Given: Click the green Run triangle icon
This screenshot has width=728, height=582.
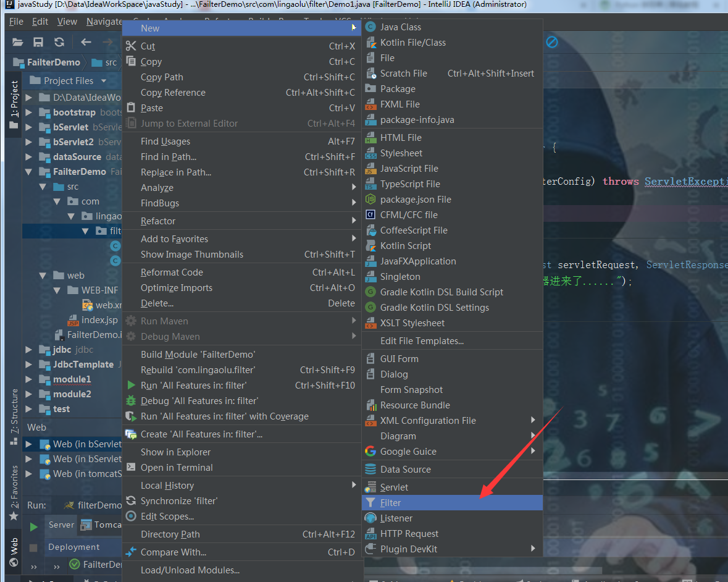Looking at the screenshot, I should pos(131,385).
